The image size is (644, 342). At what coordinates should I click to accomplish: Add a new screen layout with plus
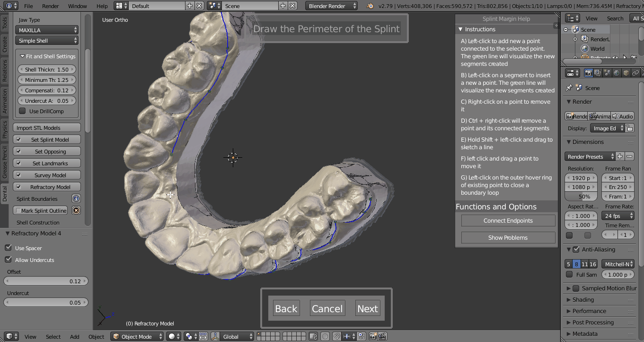click(x=190, y=6)
